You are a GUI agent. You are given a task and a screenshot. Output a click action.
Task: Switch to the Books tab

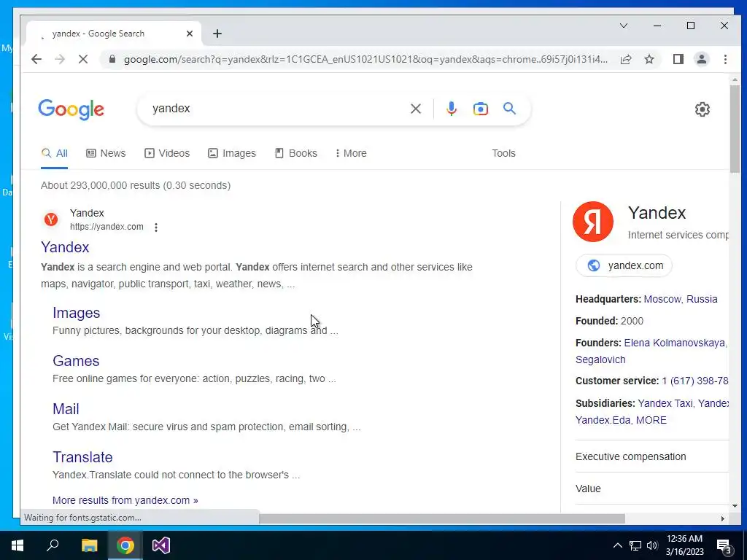[296, 153]
